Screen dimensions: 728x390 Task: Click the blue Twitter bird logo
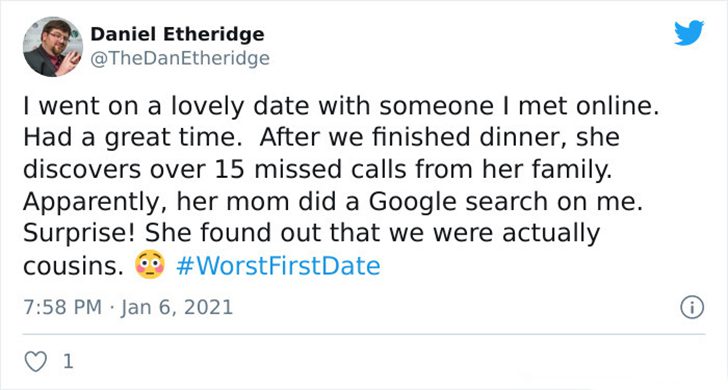(689, 33)
